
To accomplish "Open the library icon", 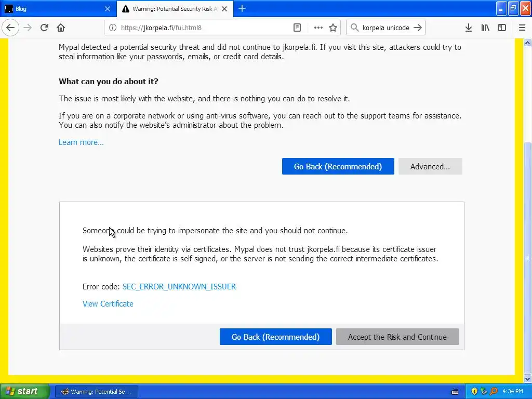I will pyautogui.click(x=485, y=28).
